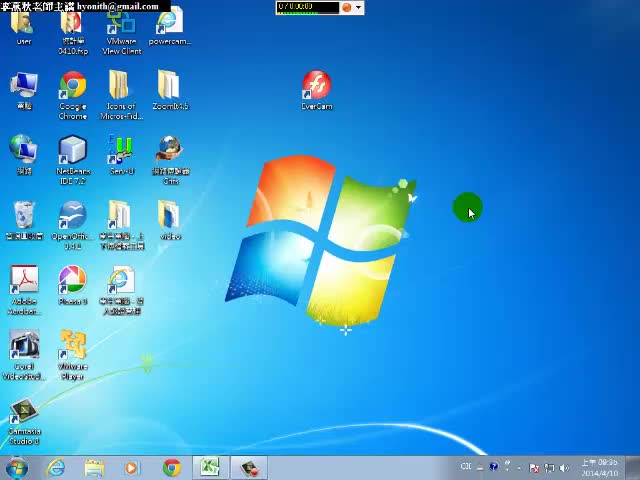Click the Show Desktop button

pyautogui.click(x=632, y=468)
